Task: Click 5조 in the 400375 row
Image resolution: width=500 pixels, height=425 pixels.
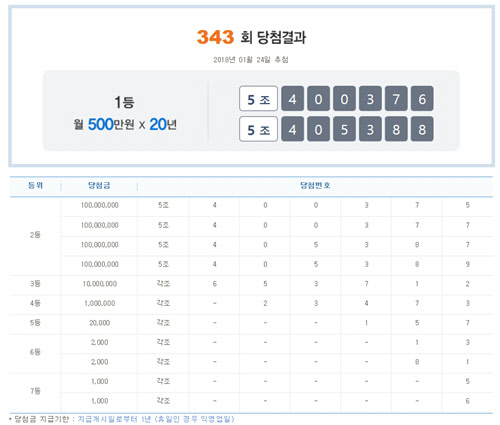Action: point(163,205)
